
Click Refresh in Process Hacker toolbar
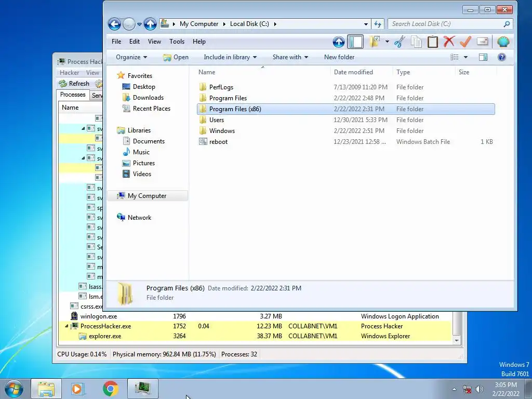pos(74,84)
